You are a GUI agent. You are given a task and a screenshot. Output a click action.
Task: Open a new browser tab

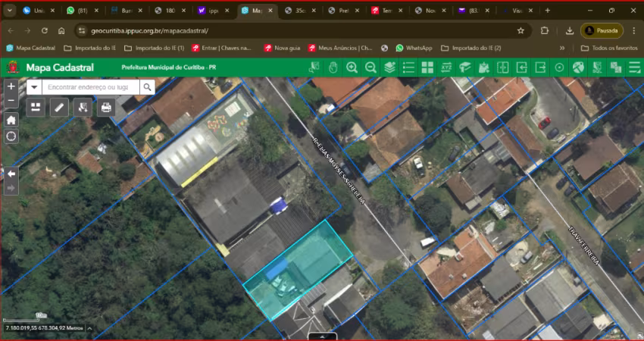(548, 11)
